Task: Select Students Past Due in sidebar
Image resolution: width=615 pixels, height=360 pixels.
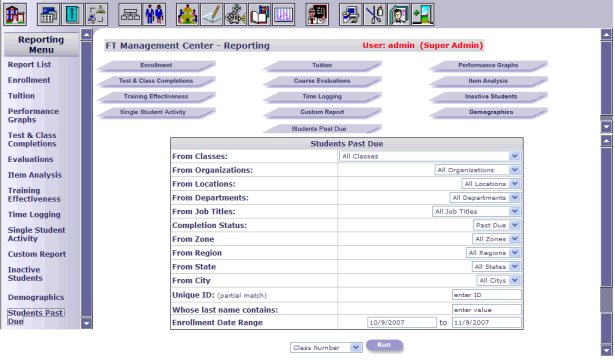Action: pos(36,317)
